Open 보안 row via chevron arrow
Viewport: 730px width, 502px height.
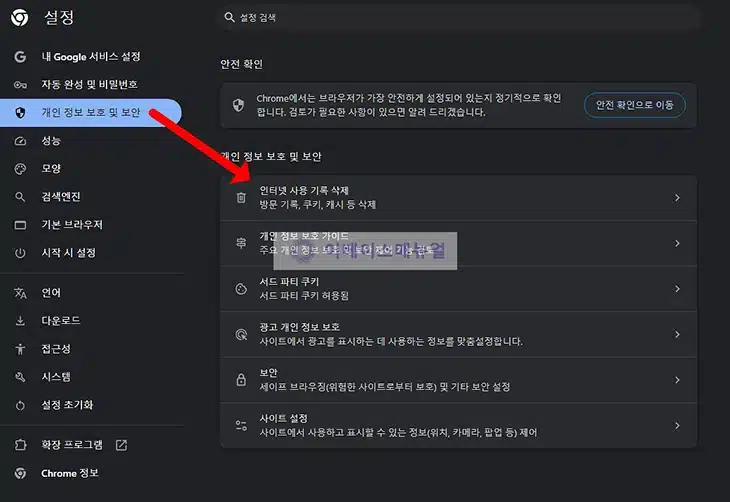pos(677,380)
